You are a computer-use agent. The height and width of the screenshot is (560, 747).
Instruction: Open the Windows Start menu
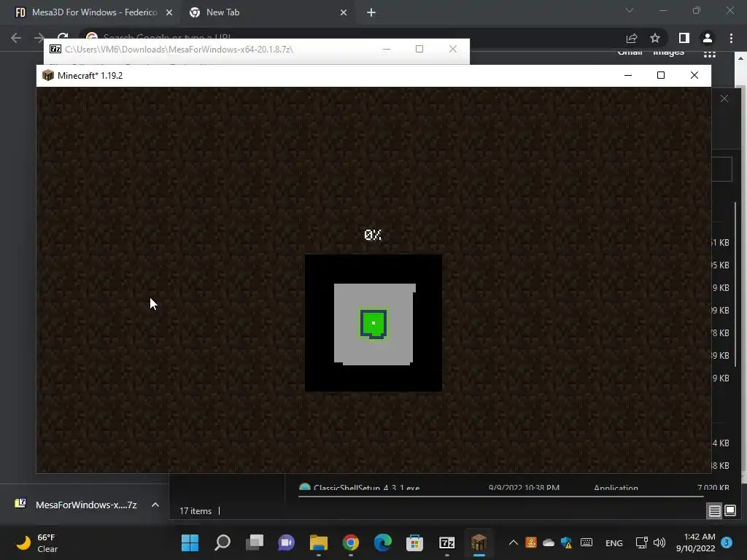(x=190, y=542)
